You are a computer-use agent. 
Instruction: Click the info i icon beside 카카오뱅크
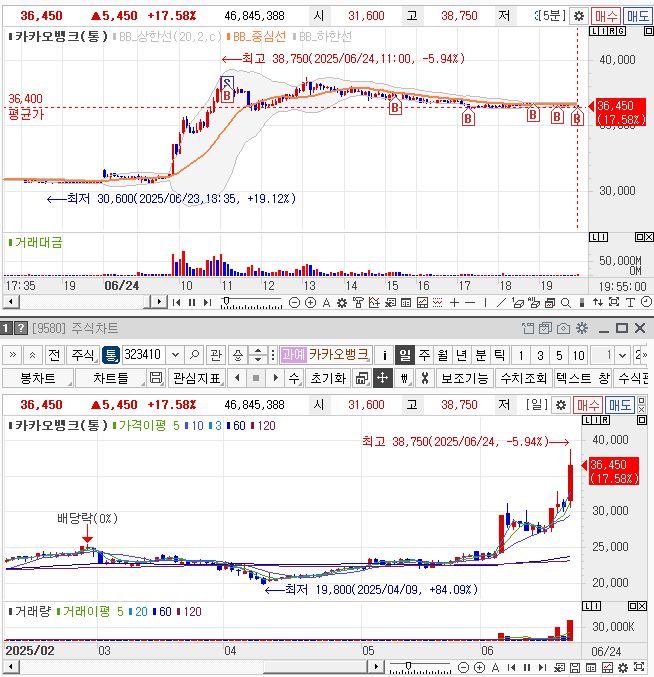coord(384,355)
